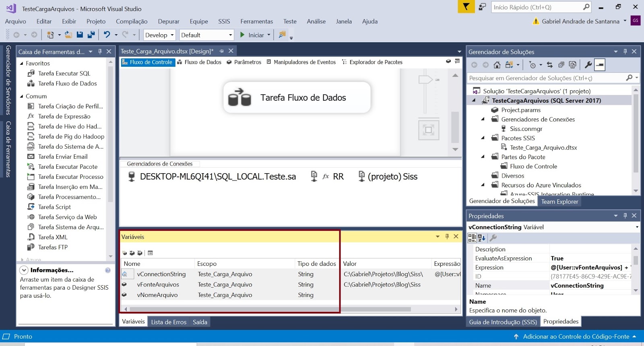
Task: Click the Variáveis horizontal scrollbar
Action: (x=270, y=309)
